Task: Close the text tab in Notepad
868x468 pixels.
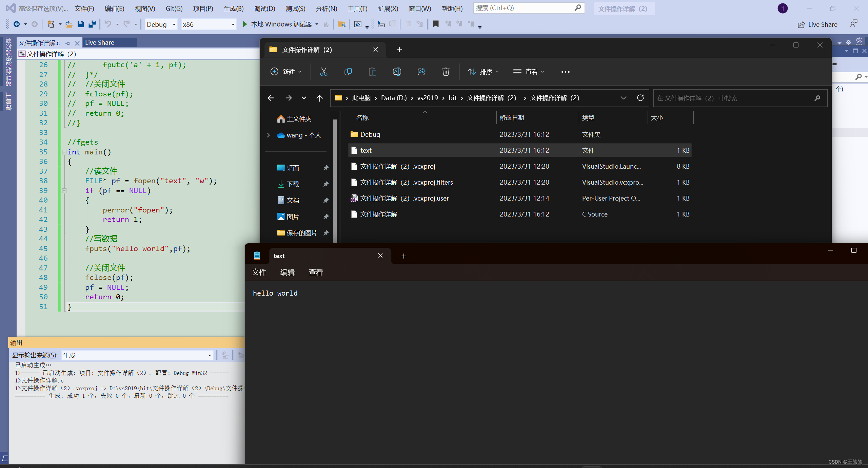Action: click(x=380, y=256)
